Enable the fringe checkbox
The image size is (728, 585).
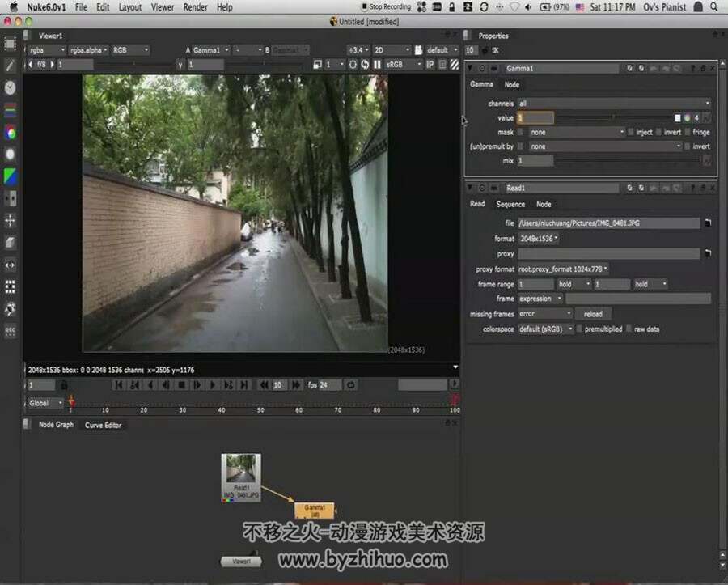687,133
